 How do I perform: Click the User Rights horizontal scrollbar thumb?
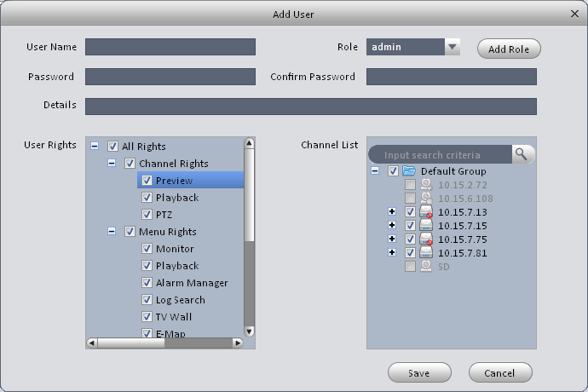(131, 343)
